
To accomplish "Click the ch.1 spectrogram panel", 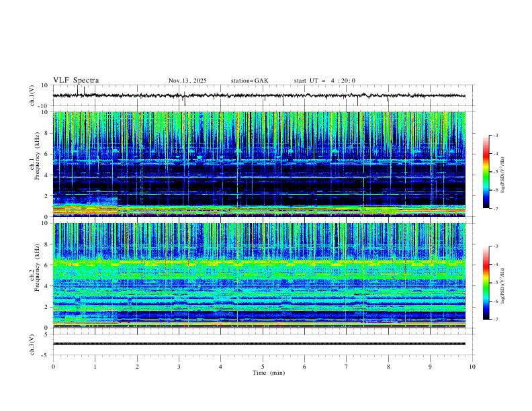I will tap(259, 164).
